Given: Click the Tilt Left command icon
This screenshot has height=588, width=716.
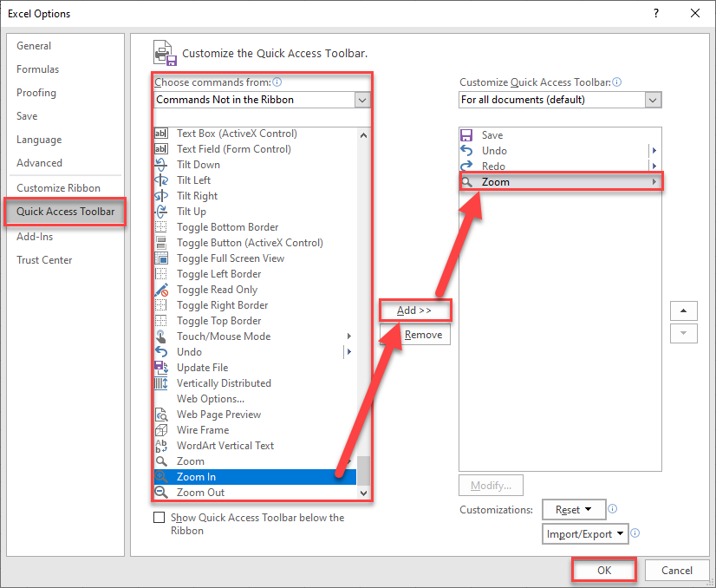Looking at the screenshot, I should click(x=161, y=180).
